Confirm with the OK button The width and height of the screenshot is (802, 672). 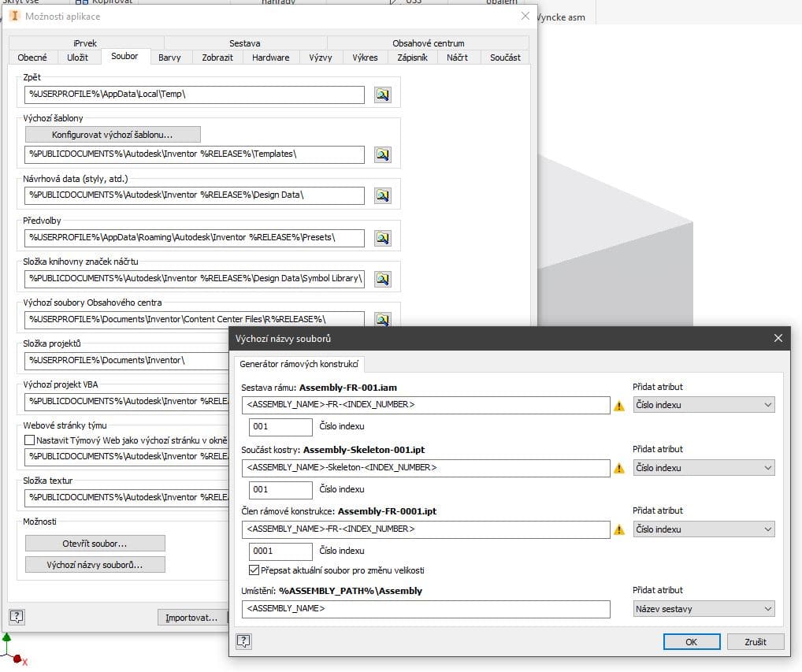click(x=692, y=642)
